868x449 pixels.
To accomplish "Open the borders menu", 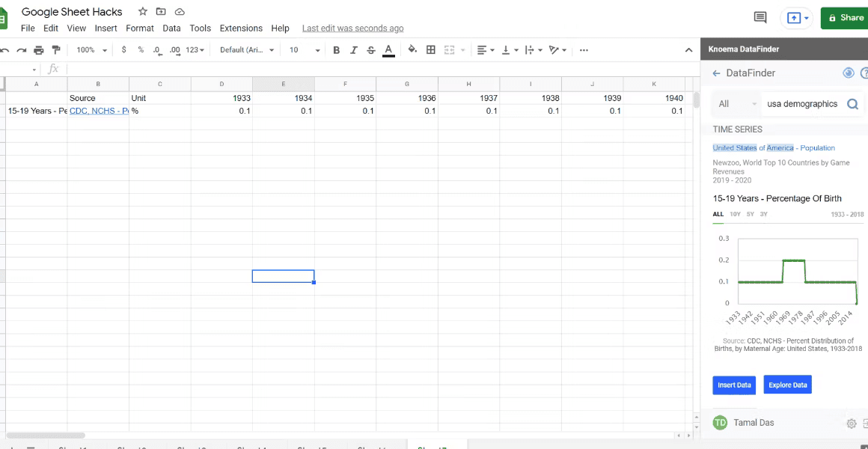I will (x=431, y=50).
